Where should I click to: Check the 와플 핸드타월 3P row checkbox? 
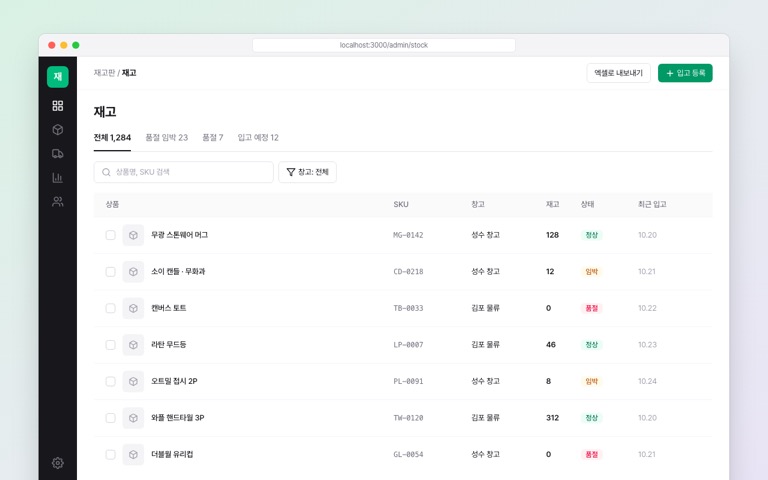(111, 418)
